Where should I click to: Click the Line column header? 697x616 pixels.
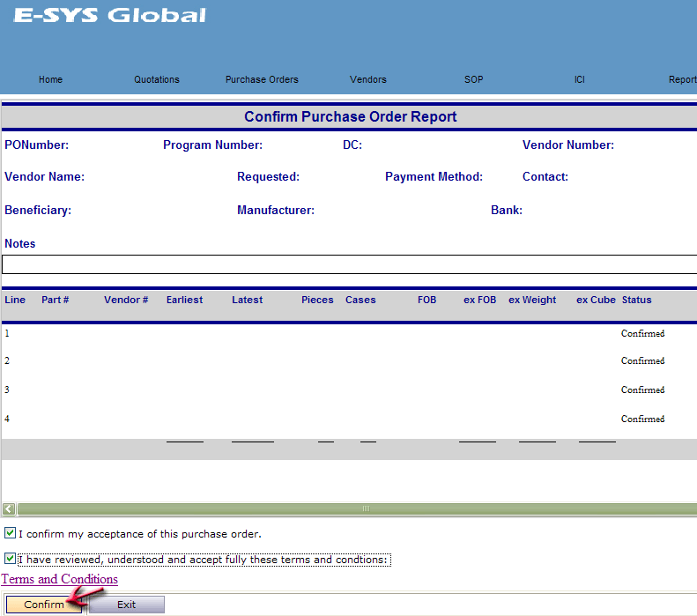[15, 300]
